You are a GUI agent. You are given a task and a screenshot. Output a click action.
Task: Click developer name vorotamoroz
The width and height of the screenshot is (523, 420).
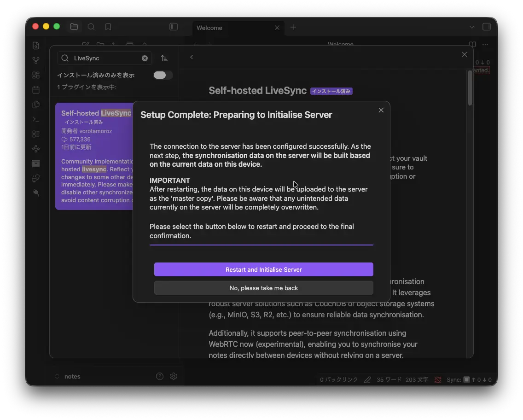pos(96,131)
